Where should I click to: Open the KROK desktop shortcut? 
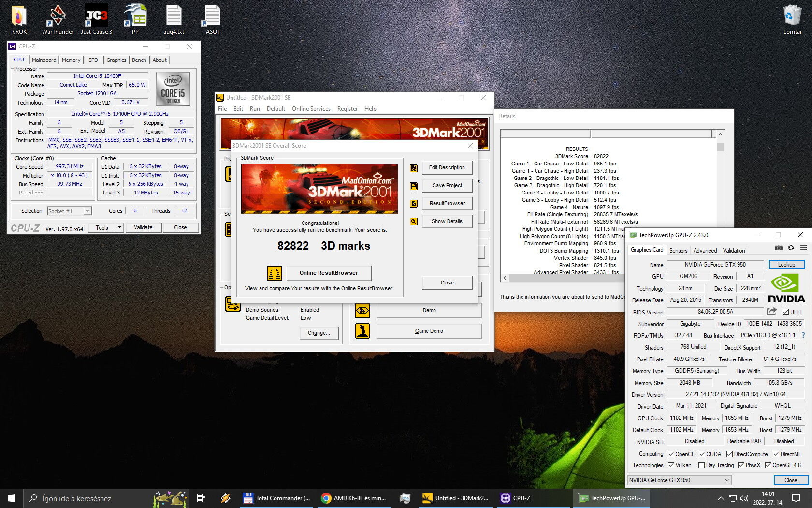pyautogui.click(x=19, y=19)
